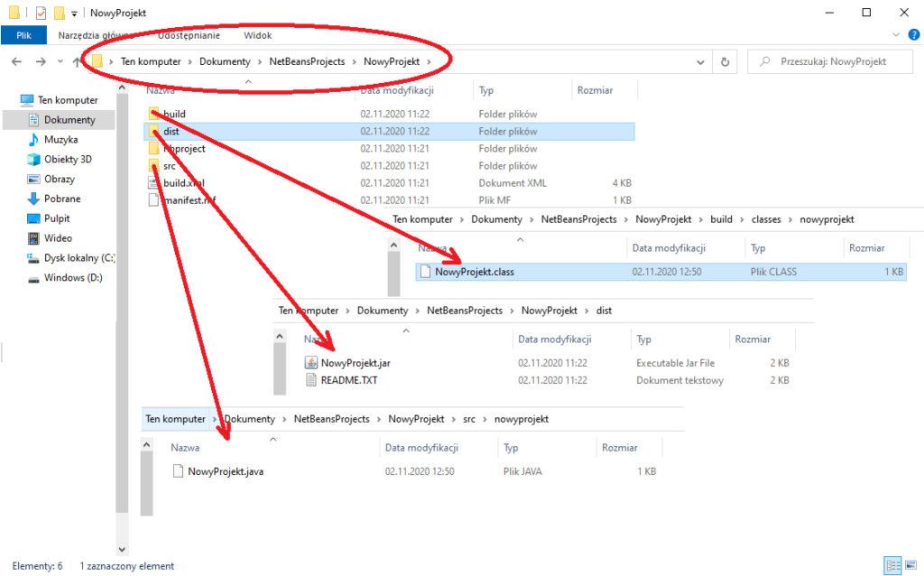This screenshot has width=924, height=576.
Task: Select Muzyka in the navigation pane
Action: [60, 140]
